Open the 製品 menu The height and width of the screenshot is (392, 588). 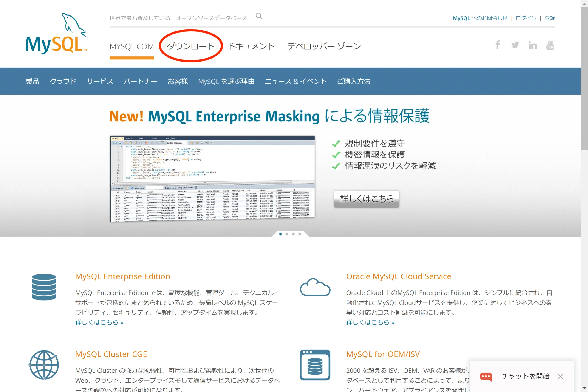tap(32, 81)
